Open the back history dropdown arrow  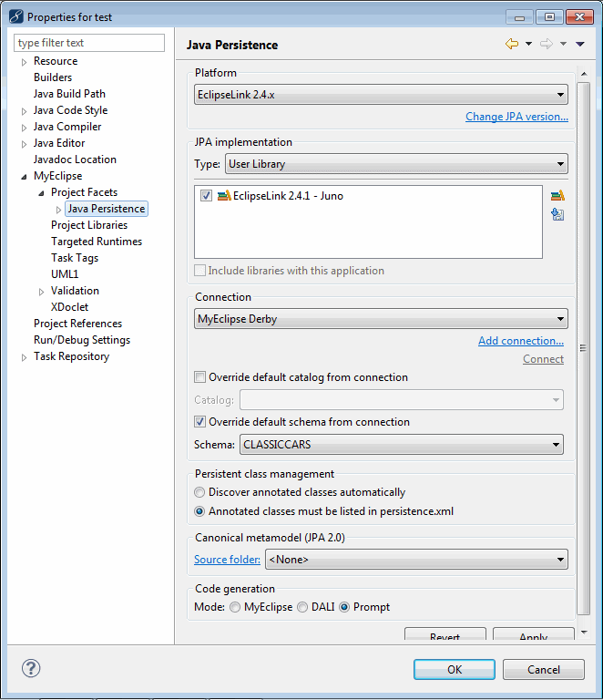tap(528, 44)
